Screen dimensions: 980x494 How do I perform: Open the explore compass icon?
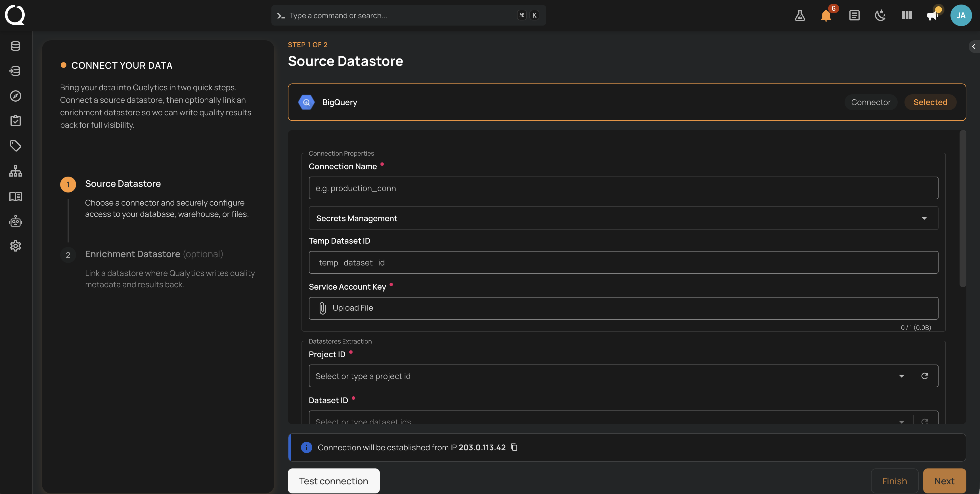tap(16, 96)
